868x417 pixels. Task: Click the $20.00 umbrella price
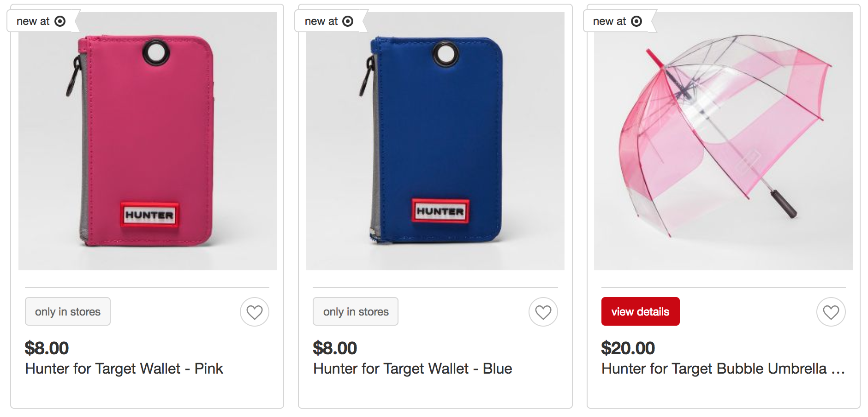(628, 348)
